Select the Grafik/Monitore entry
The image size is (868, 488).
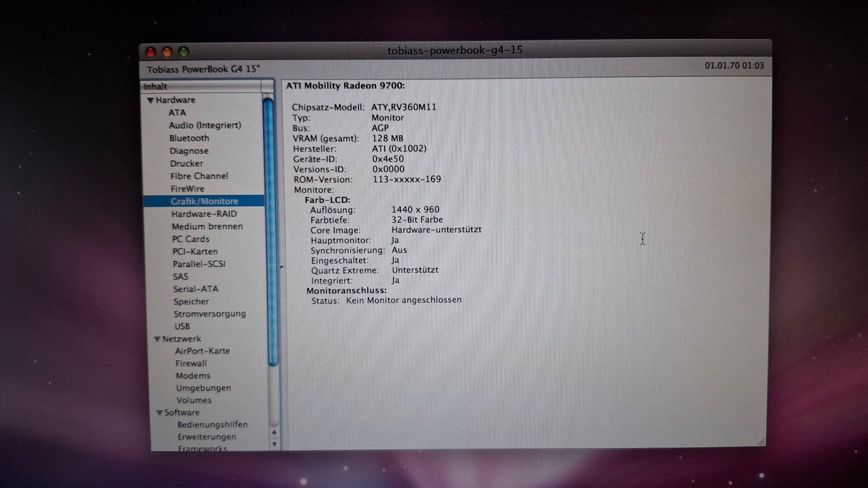pos(204,201)
